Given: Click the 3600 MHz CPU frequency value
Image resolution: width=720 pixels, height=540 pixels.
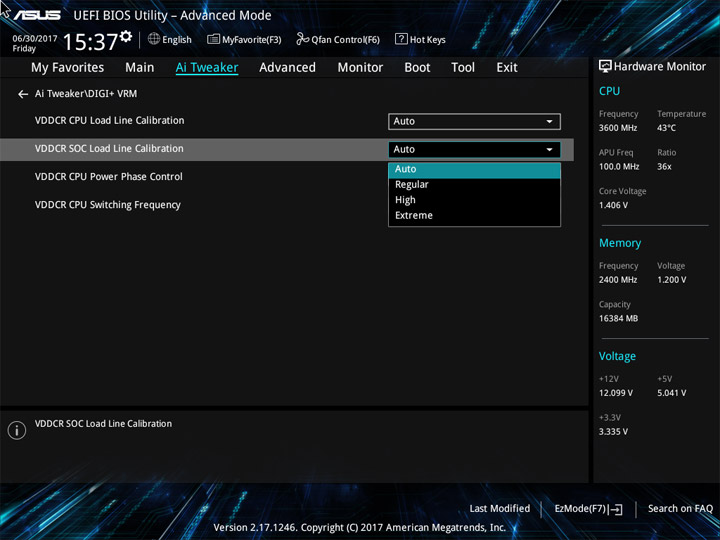Looking at the screenshot, I should (x=618, y=128).
